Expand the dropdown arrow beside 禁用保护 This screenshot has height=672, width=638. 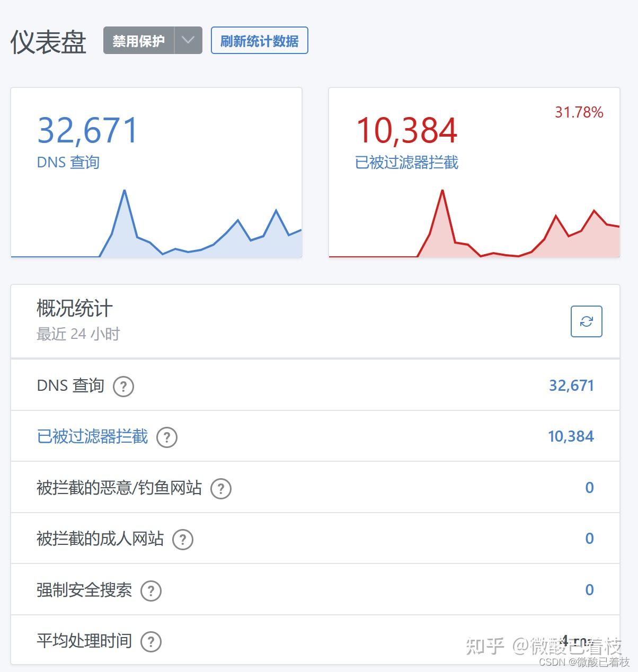click(x=188, y=40)
